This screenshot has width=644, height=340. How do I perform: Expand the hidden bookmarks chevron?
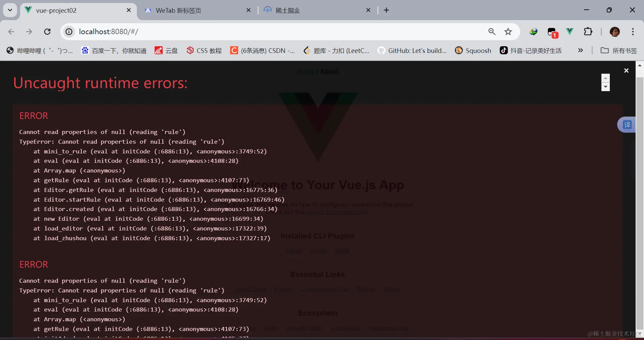pos(580,50)
